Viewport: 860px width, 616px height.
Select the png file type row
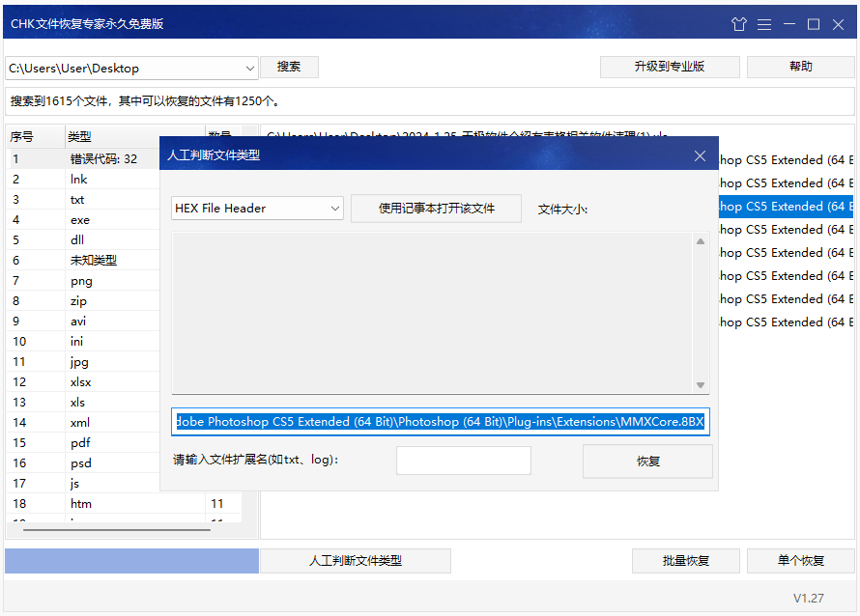[80, 280]
